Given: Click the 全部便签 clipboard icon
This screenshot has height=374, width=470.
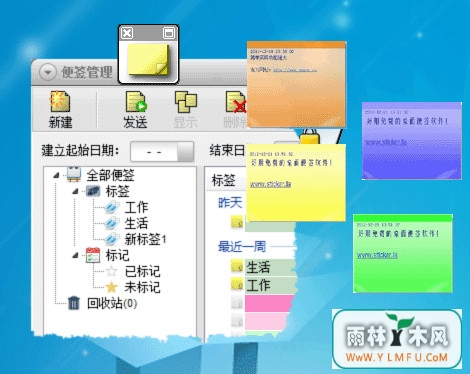Looking at the screenshot, I should click(74, 174).
